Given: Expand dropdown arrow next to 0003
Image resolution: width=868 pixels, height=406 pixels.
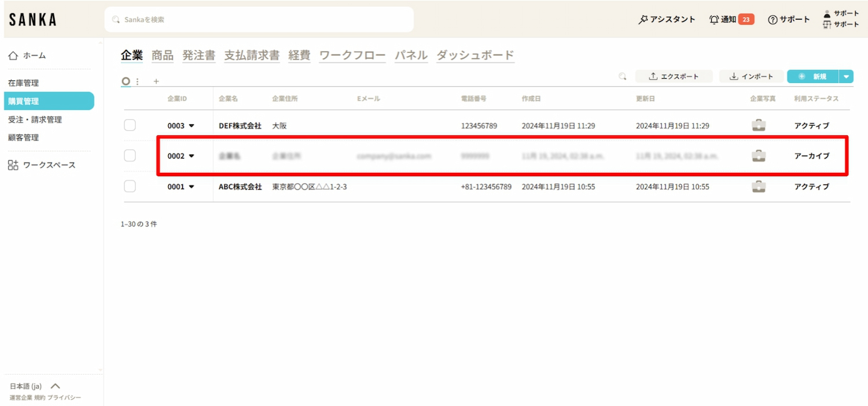Looking at the screenshot, I should tap(192, 126).
